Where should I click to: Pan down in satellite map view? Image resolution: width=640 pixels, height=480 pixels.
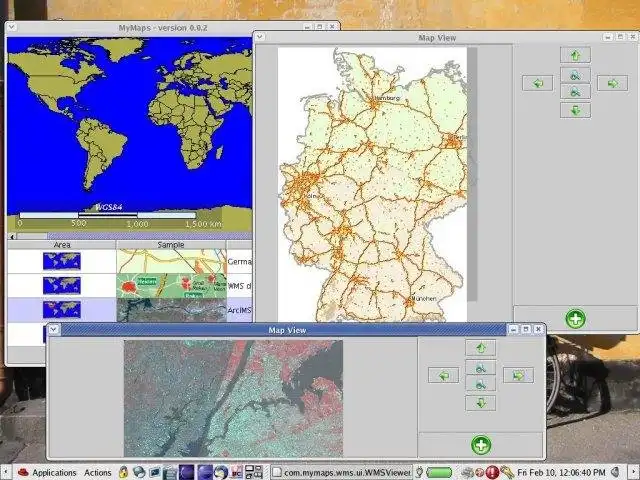click(480, 403)
